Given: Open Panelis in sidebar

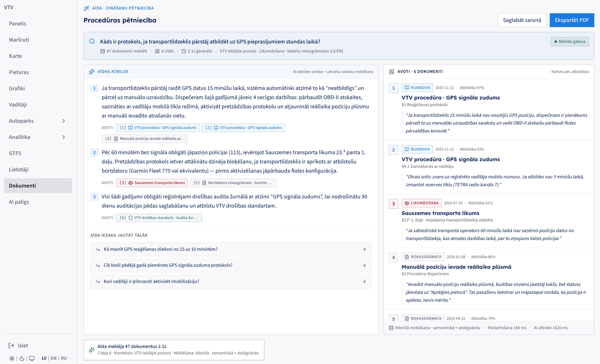Looking at the screenshot, I should pyautogui.click(x=38, y=24).
